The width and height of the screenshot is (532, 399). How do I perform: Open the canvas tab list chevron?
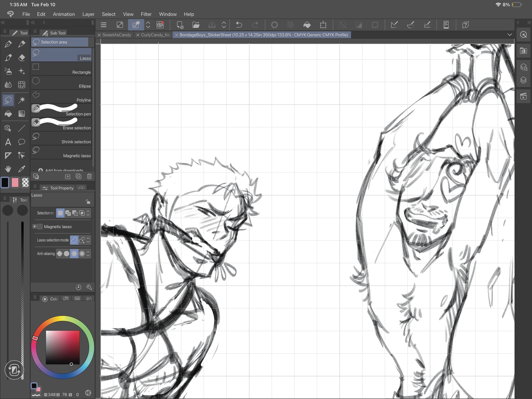pyautogui.click(x=509, y=35)
